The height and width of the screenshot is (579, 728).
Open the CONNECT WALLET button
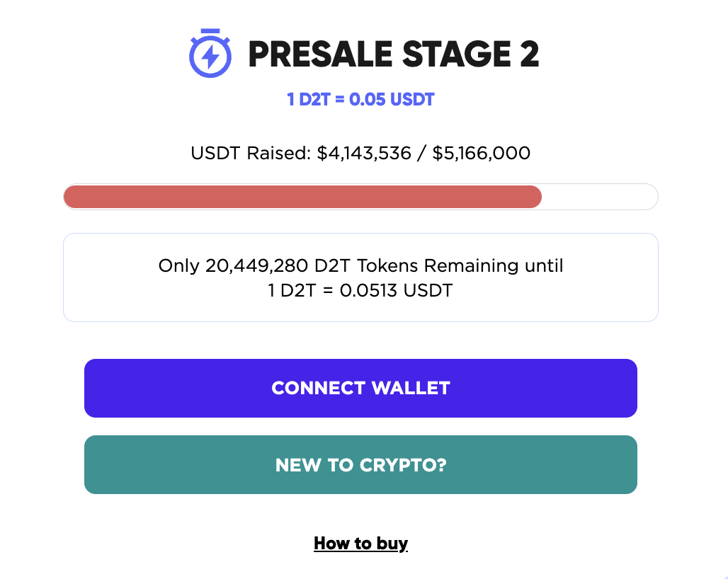pos(360,389)
